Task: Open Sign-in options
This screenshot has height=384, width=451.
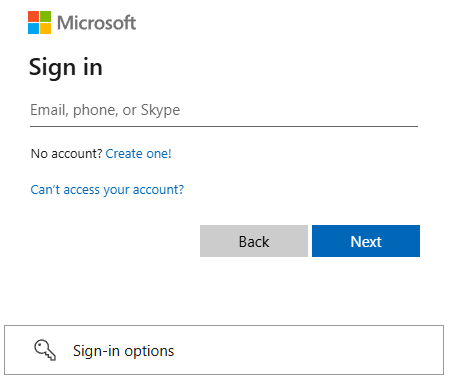Action: [224, 350]
